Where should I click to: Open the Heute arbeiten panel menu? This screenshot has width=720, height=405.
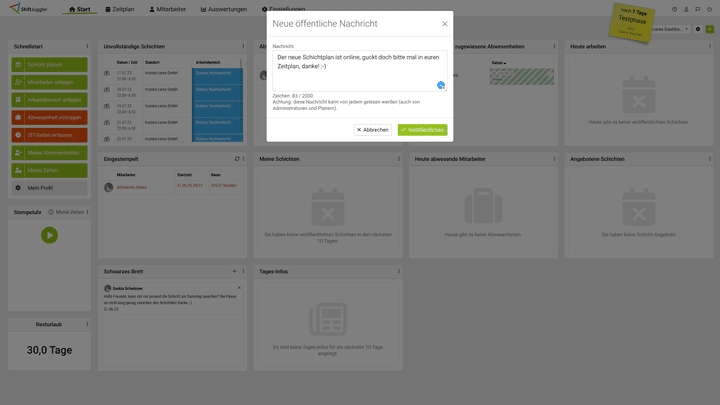pyautogui.click(x=708, y=47)
